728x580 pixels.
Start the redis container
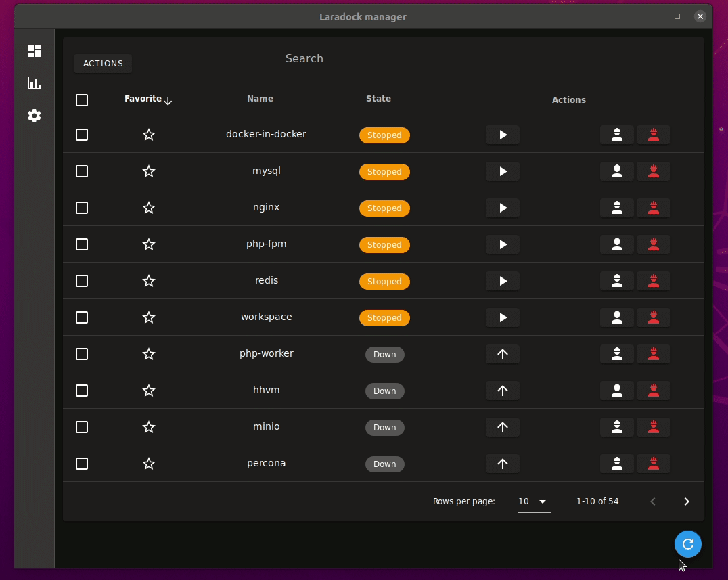click(503, 281)
